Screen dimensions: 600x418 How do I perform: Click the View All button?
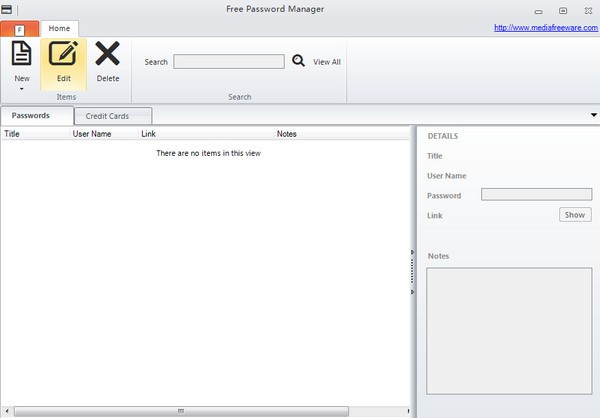(327, 62)
